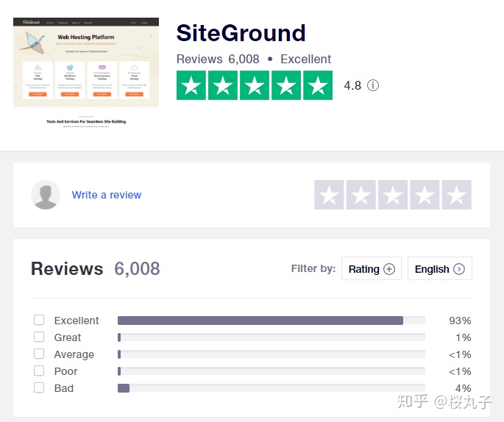The image size is (504, 422).
Task: Click the 4.8 TrustScore number
Action: [x=352, y=86]
